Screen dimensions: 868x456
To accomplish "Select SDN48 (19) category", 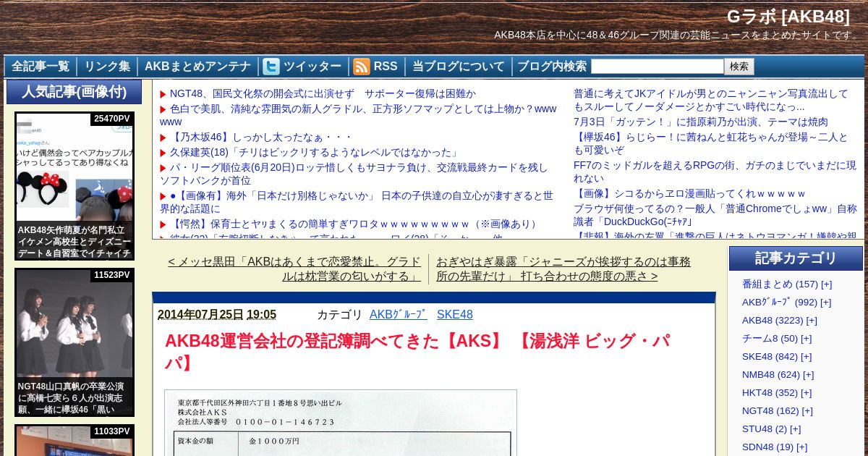I will [x=767, y=447].
